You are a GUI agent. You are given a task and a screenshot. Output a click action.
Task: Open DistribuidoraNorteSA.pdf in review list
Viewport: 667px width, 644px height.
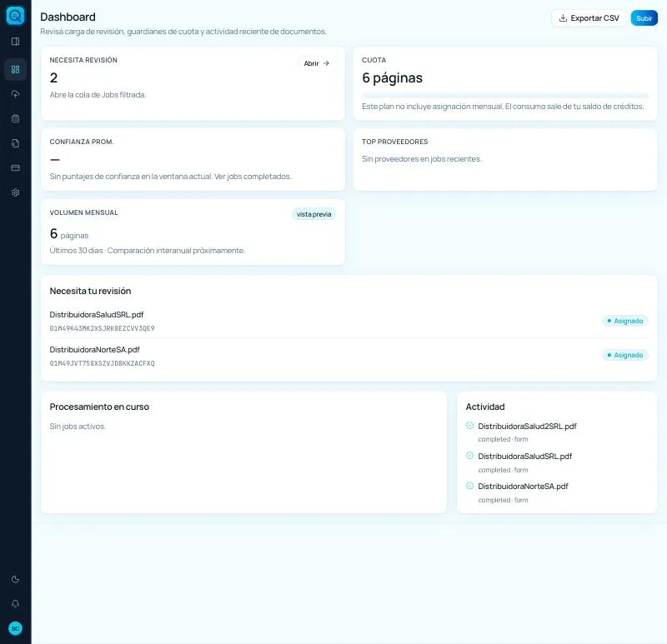tap(94, 349)
